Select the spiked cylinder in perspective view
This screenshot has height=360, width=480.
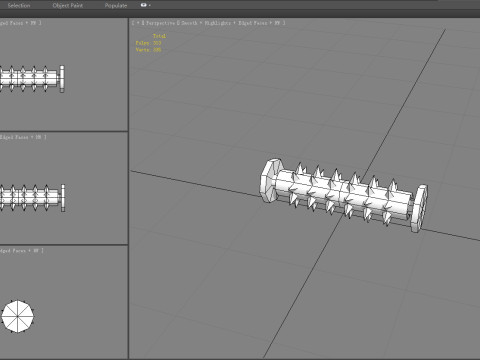pos(343,195)
